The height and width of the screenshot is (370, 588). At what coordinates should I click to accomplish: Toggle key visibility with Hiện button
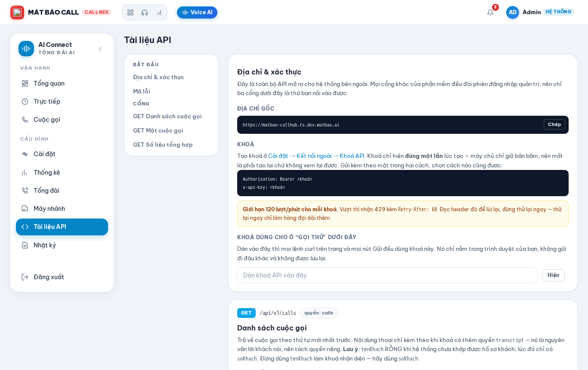[553, 275]
